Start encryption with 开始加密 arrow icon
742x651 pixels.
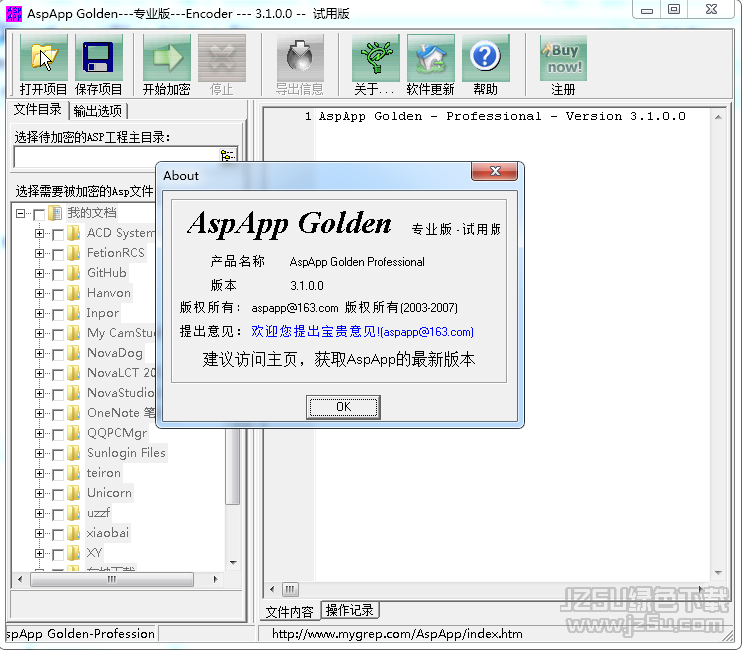tap(167, 58)
